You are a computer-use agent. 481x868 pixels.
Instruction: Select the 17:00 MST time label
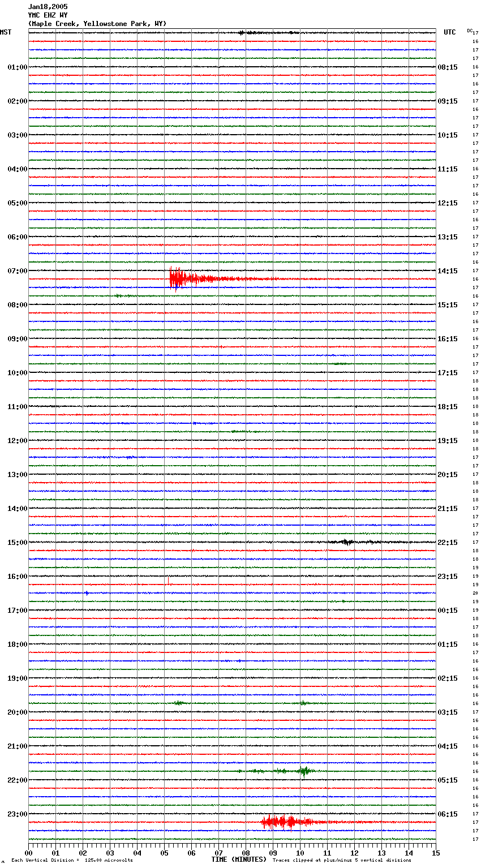point(18,611)
